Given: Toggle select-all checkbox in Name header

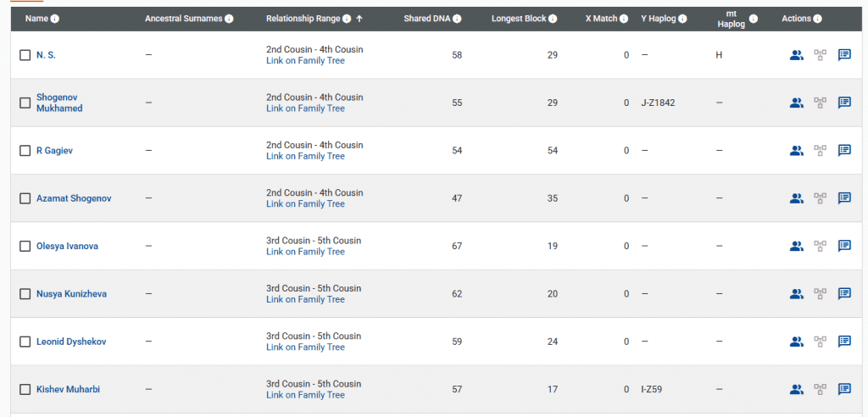Looking at the screenshot, I should click(17, 19).
